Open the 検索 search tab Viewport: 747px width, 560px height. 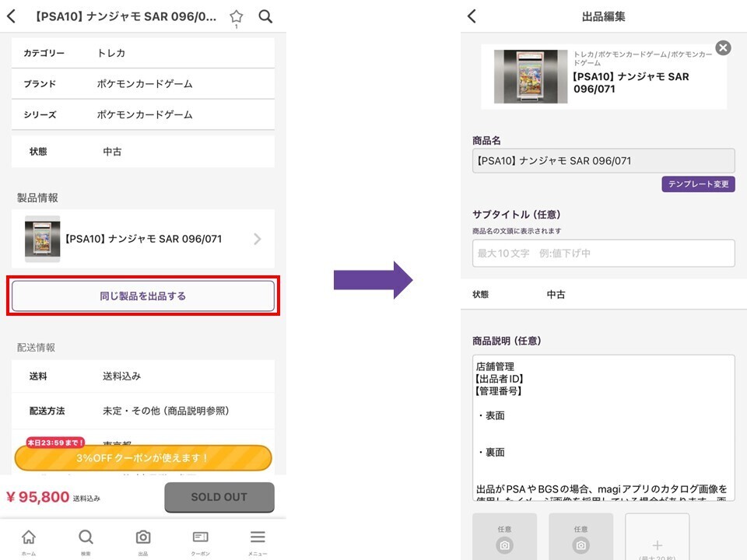(x=86, y=542)
